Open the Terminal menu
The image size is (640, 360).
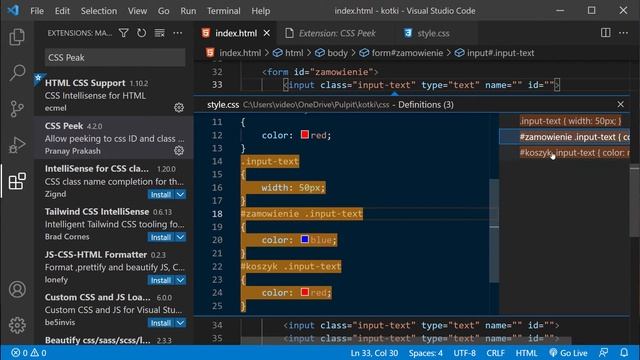coord(223,11)
